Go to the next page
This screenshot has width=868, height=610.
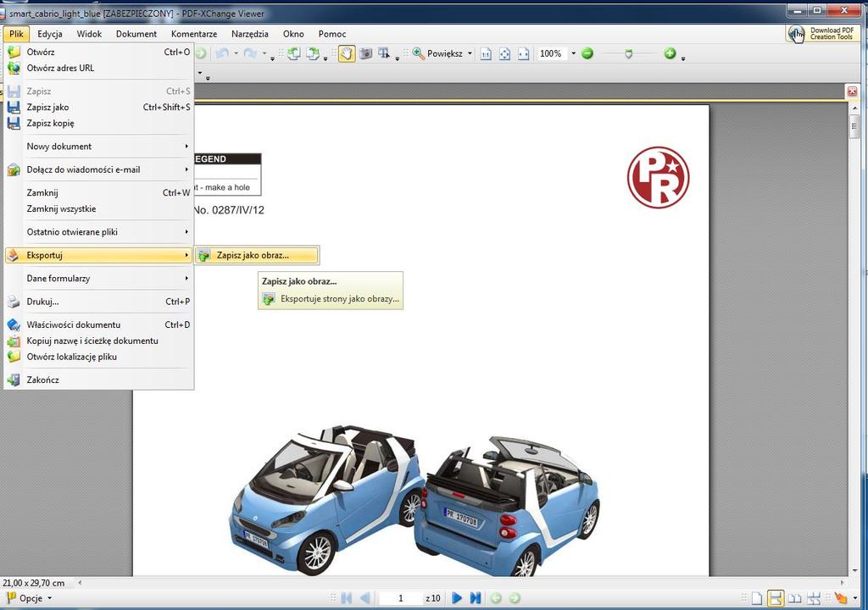tap(457, 598)
